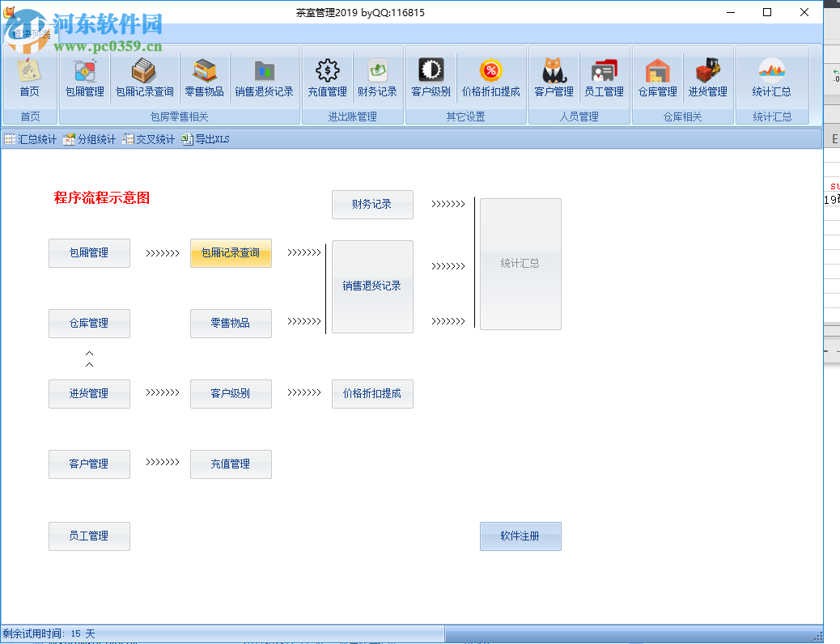Click the 软件注册 registration button

click(x=520, y=536)
